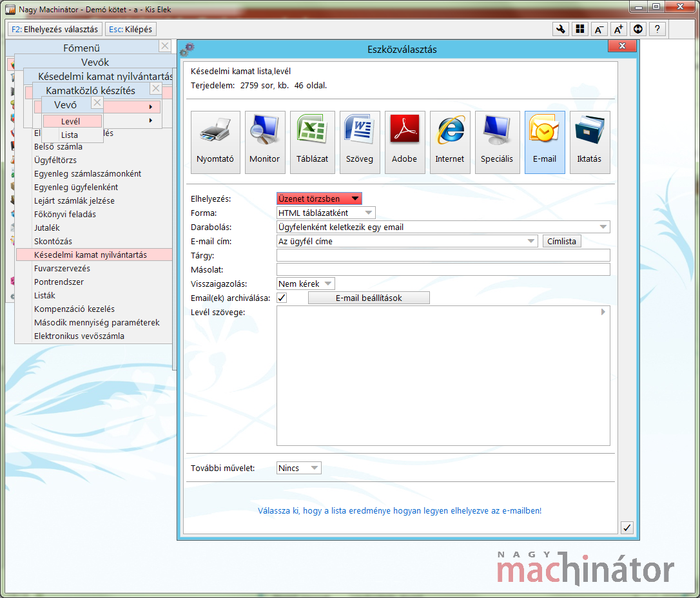Close the Vevő submenu panel
700x598 pixels.
pos(97,102)
